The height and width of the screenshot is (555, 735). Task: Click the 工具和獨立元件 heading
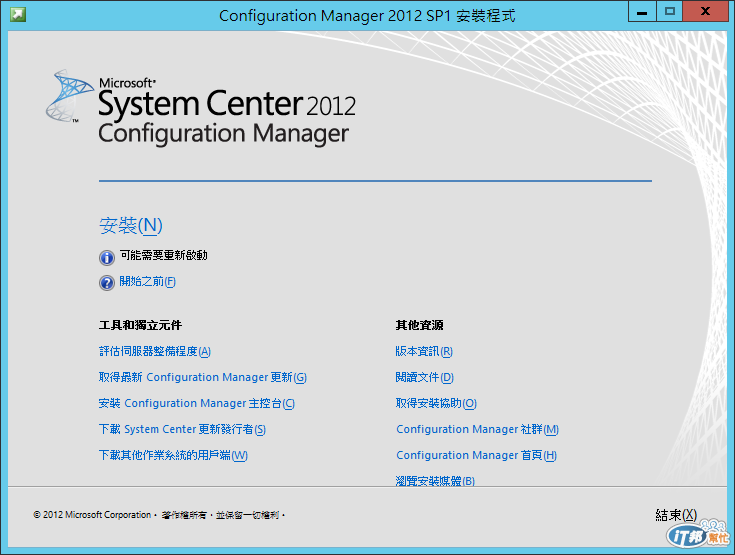pos(140,325)
